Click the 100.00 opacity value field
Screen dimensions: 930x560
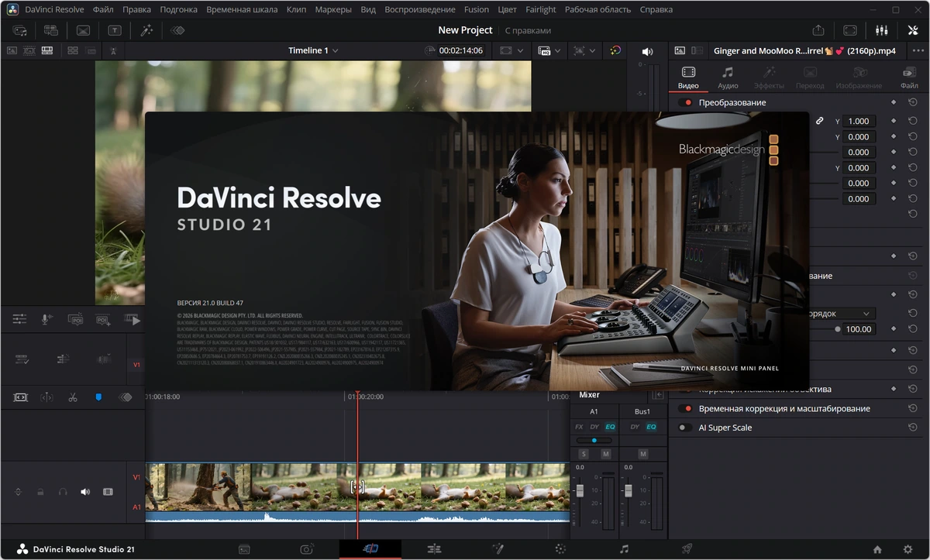point(859,329)
